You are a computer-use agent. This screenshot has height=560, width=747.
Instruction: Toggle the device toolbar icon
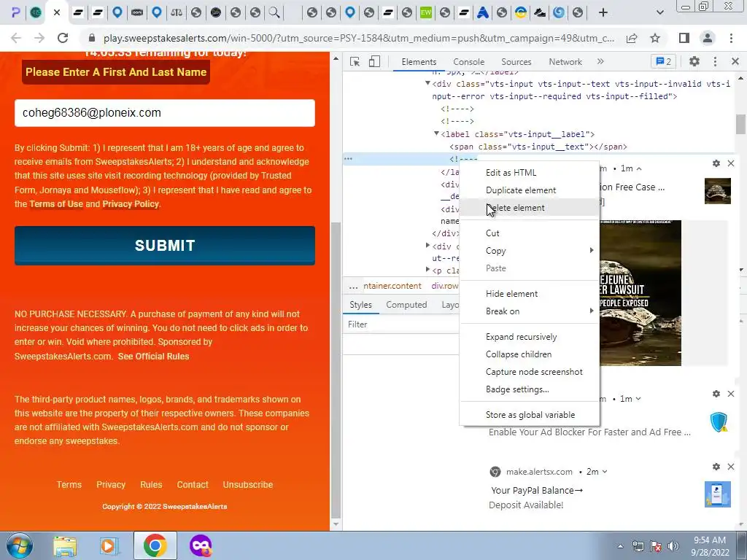[374, 62]
